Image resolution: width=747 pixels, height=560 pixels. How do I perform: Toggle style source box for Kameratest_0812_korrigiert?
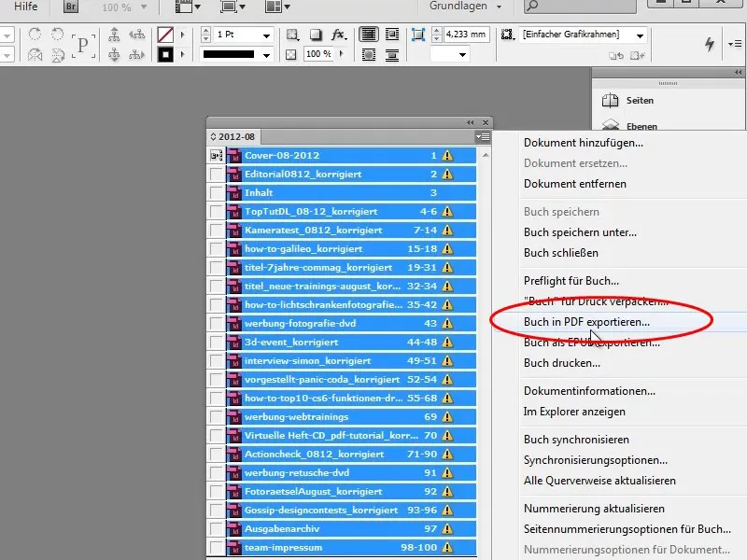pos(217,230)
